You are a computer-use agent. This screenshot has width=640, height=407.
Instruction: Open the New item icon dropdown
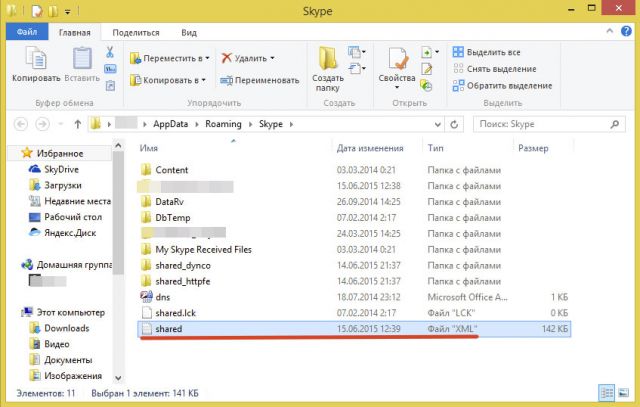pyautogui.click(x=357, y=52)
